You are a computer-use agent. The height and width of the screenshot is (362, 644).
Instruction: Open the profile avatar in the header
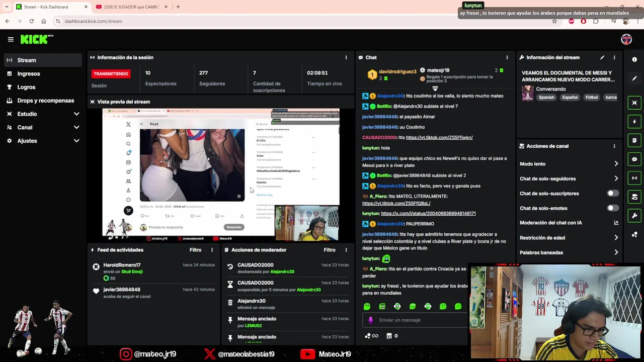pos(626,39)
